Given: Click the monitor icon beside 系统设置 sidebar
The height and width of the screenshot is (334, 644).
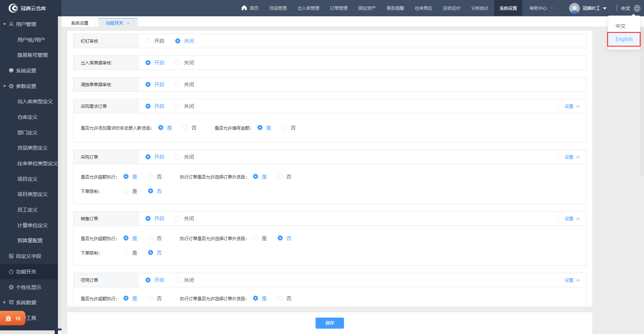Looking at the screenshot, I should click(11, 70).
